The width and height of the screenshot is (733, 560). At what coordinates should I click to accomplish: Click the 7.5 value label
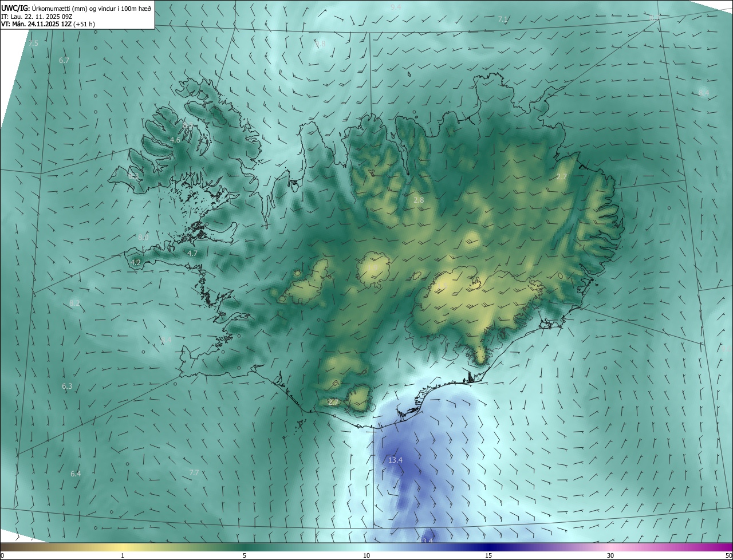33,44
